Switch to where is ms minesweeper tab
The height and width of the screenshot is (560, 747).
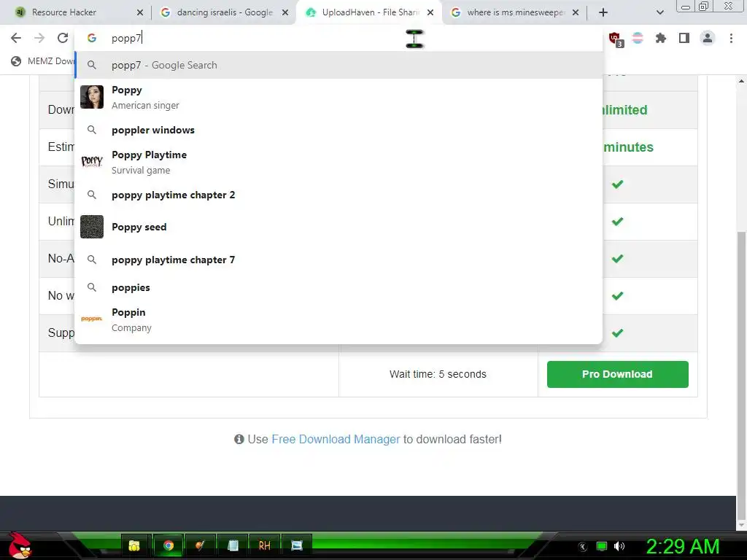click(x=514, y=12)
